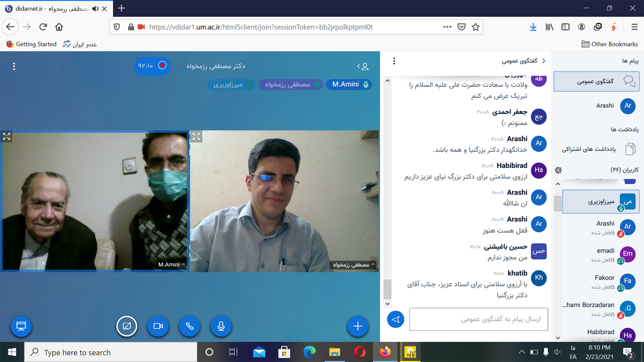This screenshot has width=644, height=362.
Task: Send the chat message
Action: tap(395, 320)
